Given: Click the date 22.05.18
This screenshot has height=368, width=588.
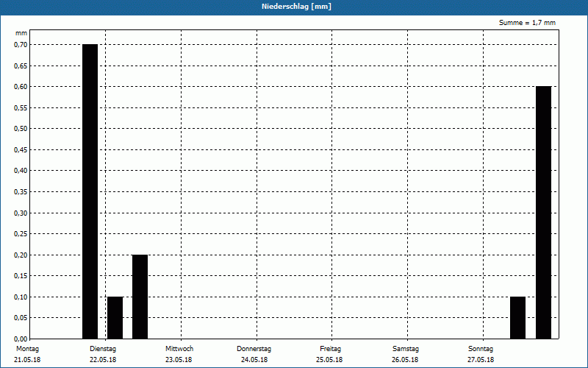Looking at the screenshot, I should click(103, 360).
